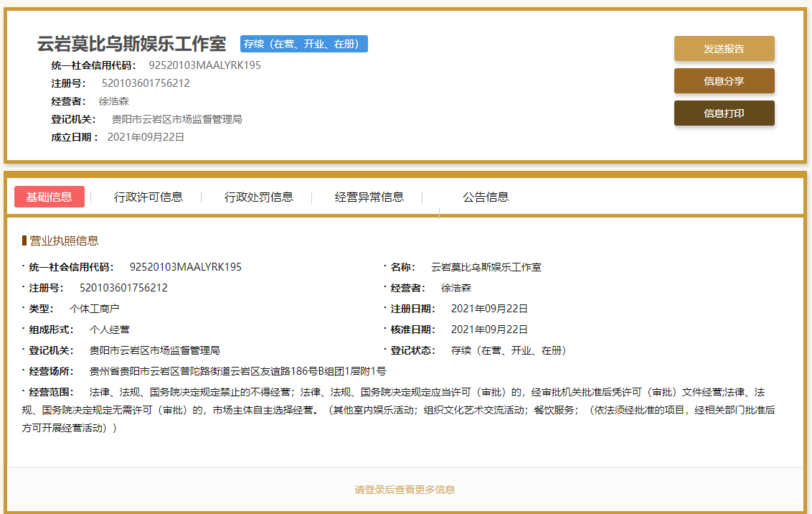Click the header credit code 92520103MAALYRK195

(204, 65)
